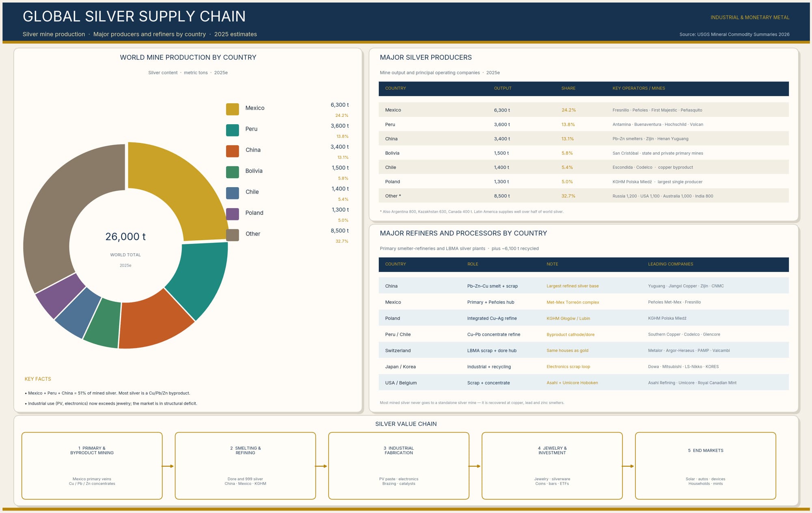Image resolution: width=812 pixels, height=513 pixels.
Task: Select the Bolivia row in producers table
Action: (x=583, y=153)
